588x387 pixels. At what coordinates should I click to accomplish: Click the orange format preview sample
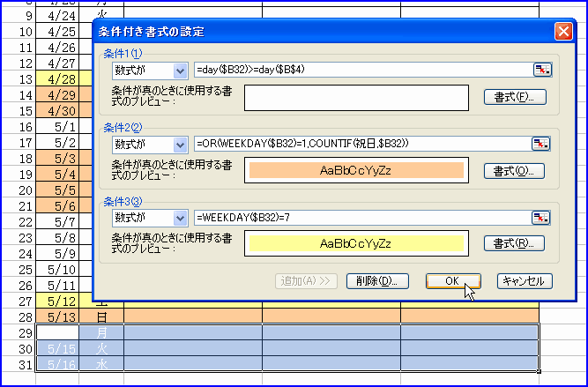tap(356, 171)
